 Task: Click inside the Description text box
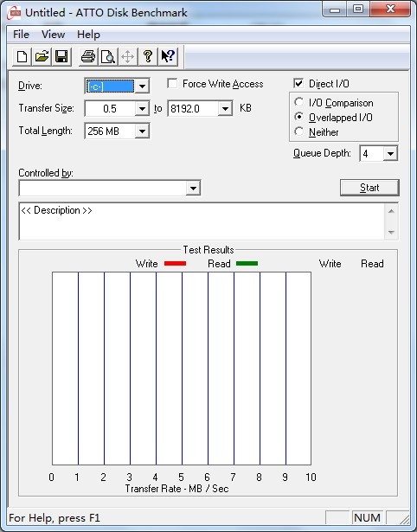pyautogui.click(x=202, y=221)
